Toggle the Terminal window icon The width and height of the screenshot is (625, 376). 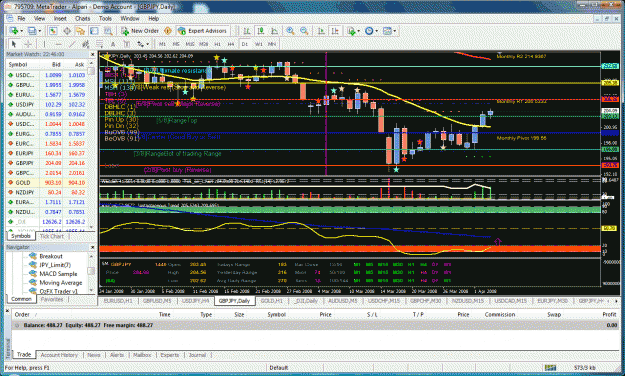pyautogui.click(x=94, y=31)
